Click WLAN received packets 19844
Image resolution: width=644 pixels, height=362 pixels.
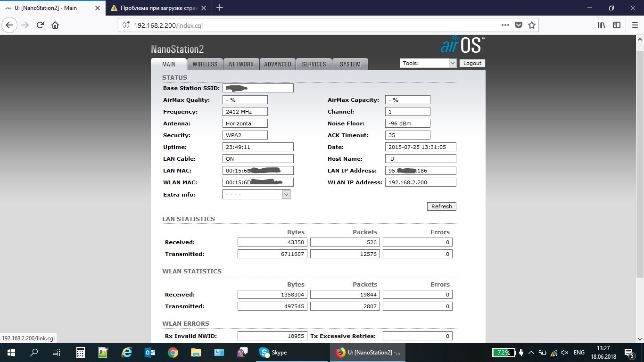(x=345, y=295)
